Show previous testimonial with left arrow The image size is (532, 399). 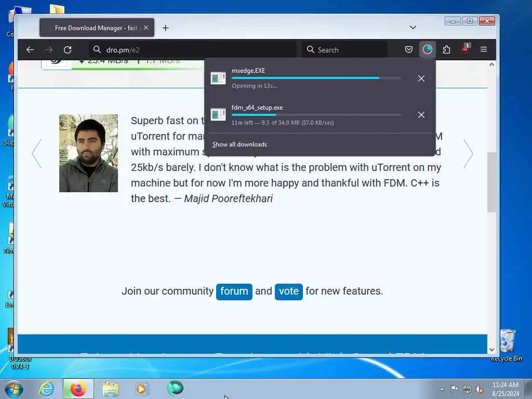point(37,153)
